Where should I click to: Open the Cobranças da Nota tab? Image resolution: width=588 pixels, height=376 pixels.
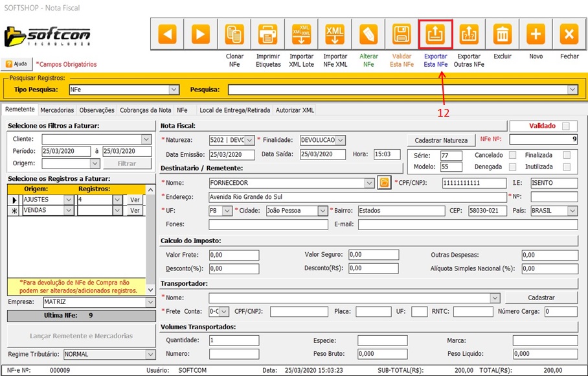click(x=146, y=110)
